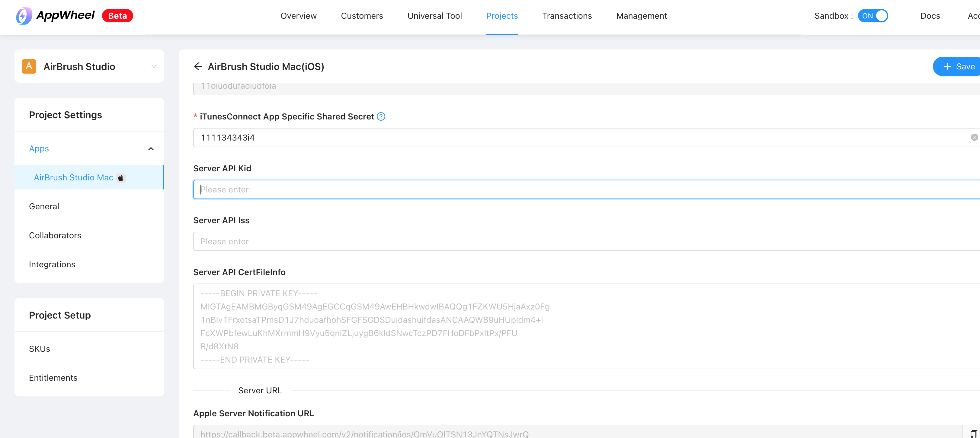Click the Apple icon next to AirBrush Studio Mac
This screenshot has height=438, width=980.
[x=120, y=178]
